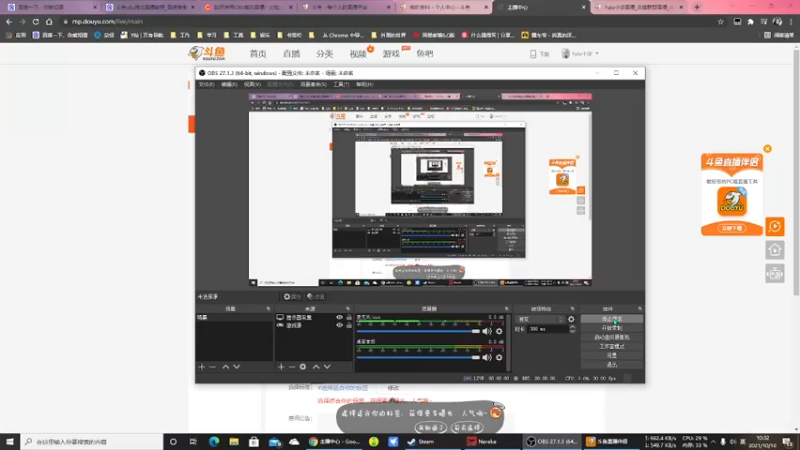Mute the mic/Aux channel speaker icon

[487, 331]
